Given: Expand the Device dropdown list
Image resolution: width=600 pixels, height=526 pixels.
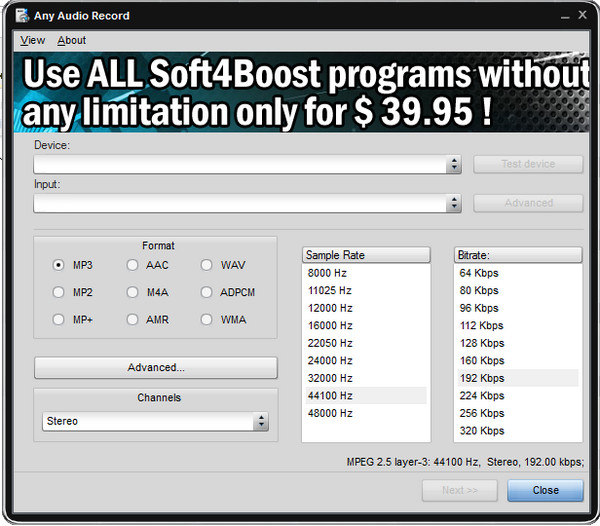Looking at the screenshot, I should 454,164.
